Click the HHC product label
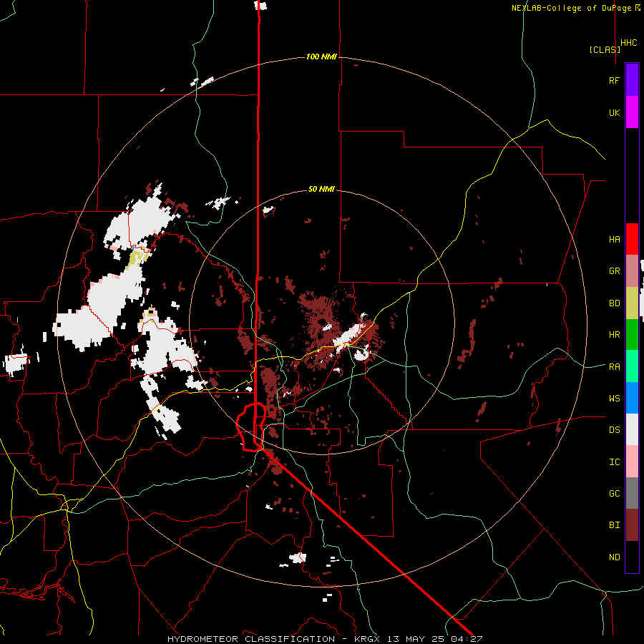This screenshot has width=644, height=644. coord(629,43)
